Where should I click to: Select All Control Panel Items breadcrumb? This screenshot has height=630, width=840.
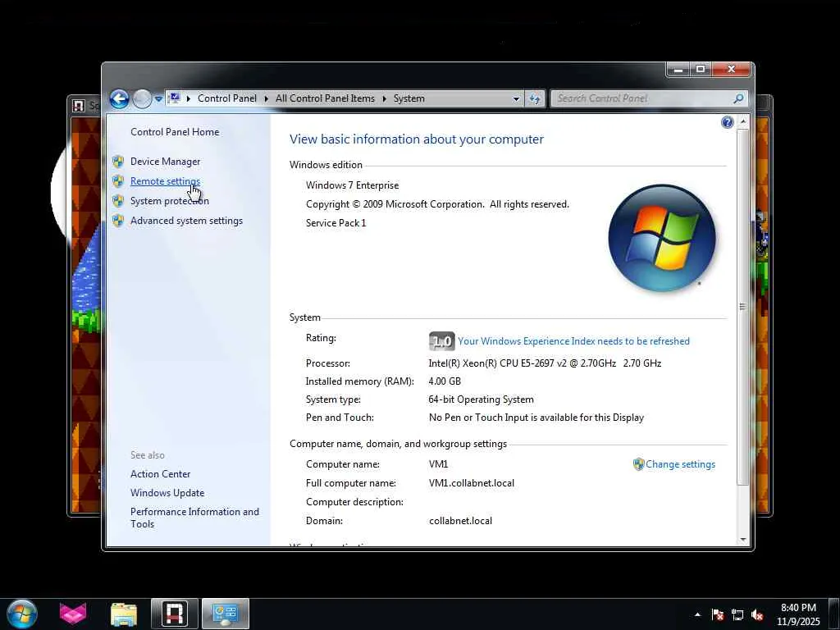point(325,98)
